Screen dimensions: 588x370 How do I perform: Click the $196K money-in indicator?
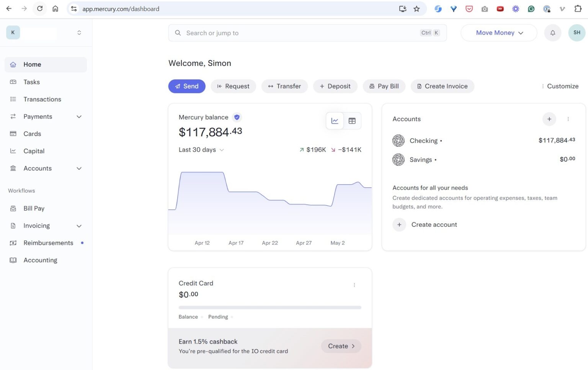pos(313,150)
